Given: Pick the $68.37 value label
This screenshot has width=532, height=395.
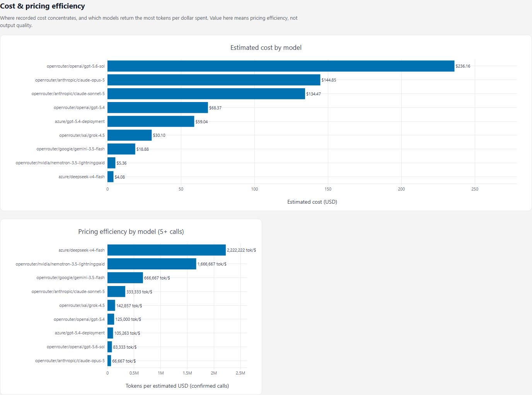Looking at the screenshot, I should 215,108.
